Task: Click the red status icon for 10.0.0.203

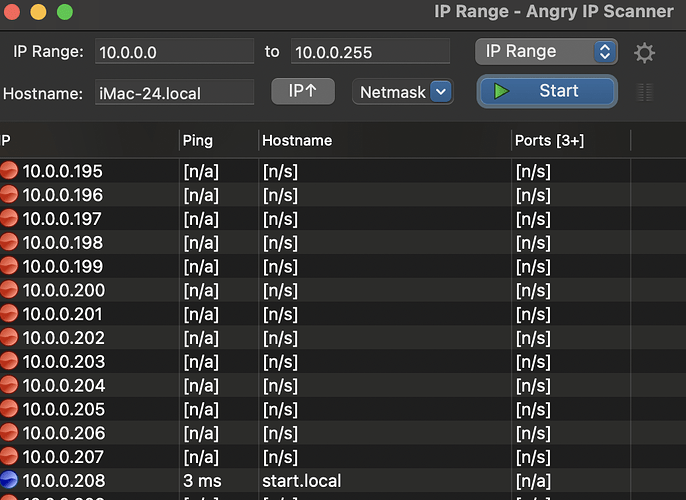Action: point(9,361)
